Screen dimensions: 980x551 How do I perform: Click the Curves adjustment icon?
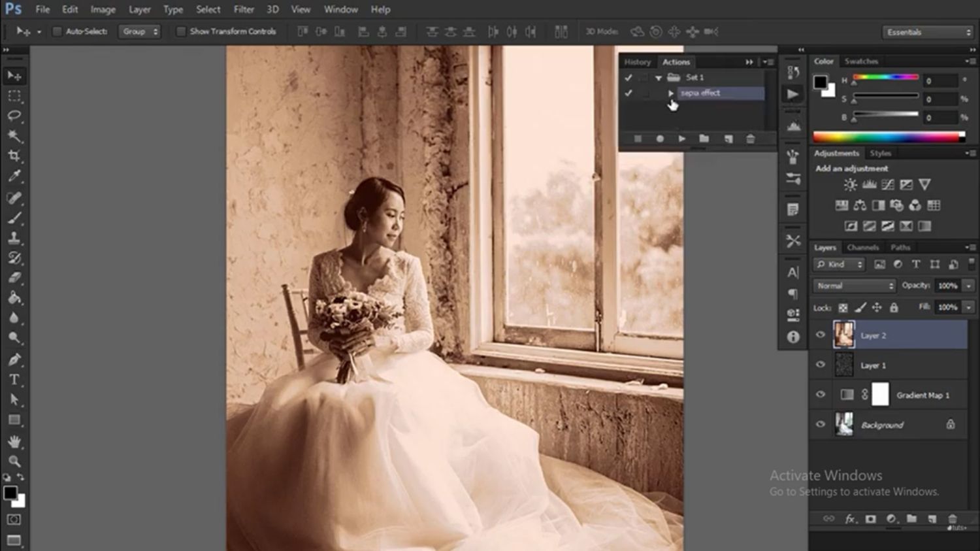(x=887, y=185)
